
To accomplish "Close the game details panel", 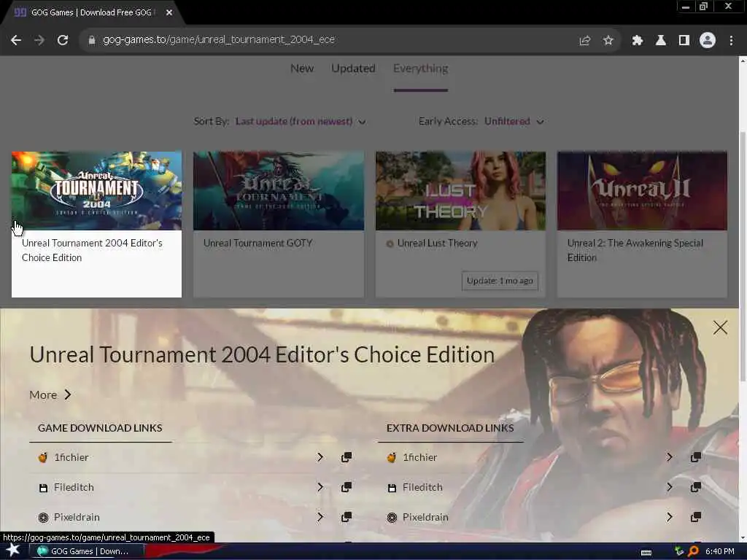I will point(720,327).
